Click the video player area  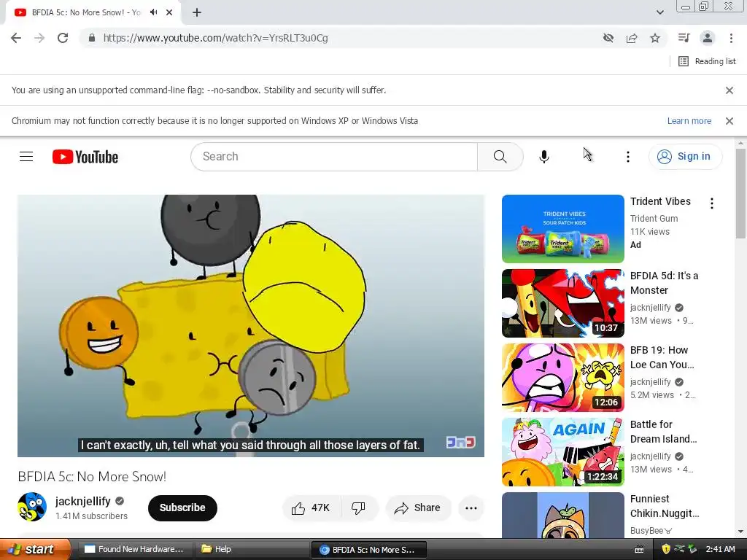pos(251,326)
